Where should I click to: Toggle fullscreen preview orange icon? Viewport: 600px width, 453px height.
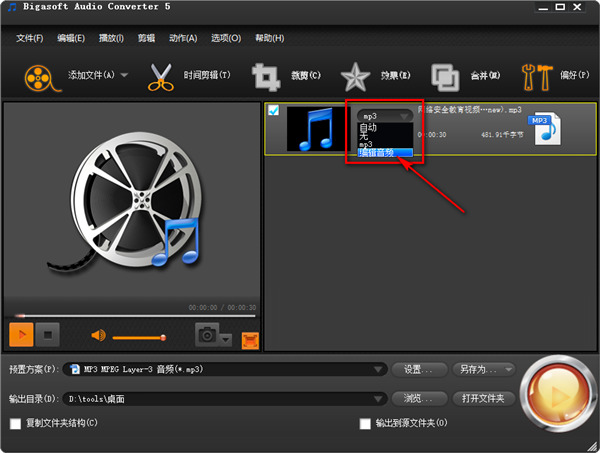click(x=250, y=339)
